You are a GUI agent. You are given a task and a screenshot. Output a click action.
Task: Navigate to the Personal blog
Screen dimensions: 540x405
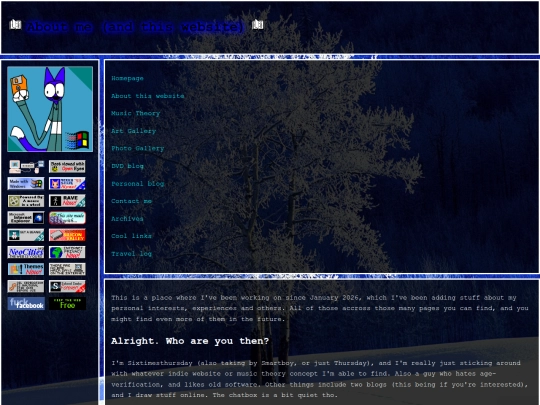point(138,184)
